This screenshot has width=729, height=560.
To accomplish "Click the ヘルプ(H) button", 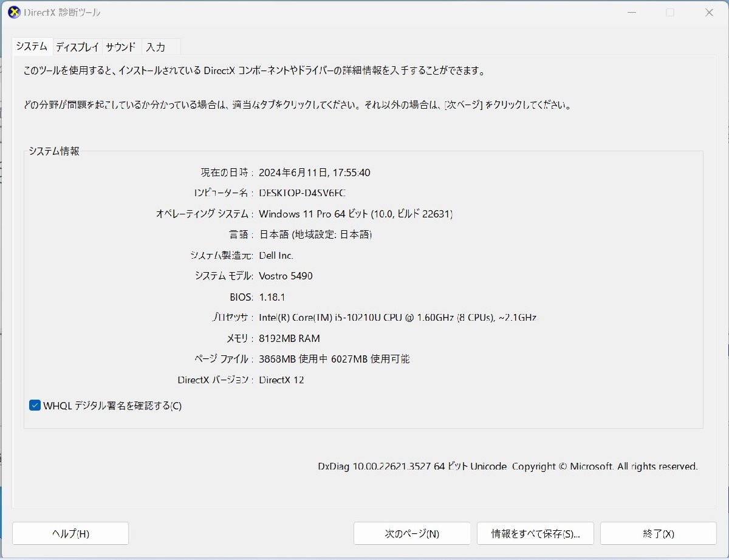I will click(x=70, y=533).
